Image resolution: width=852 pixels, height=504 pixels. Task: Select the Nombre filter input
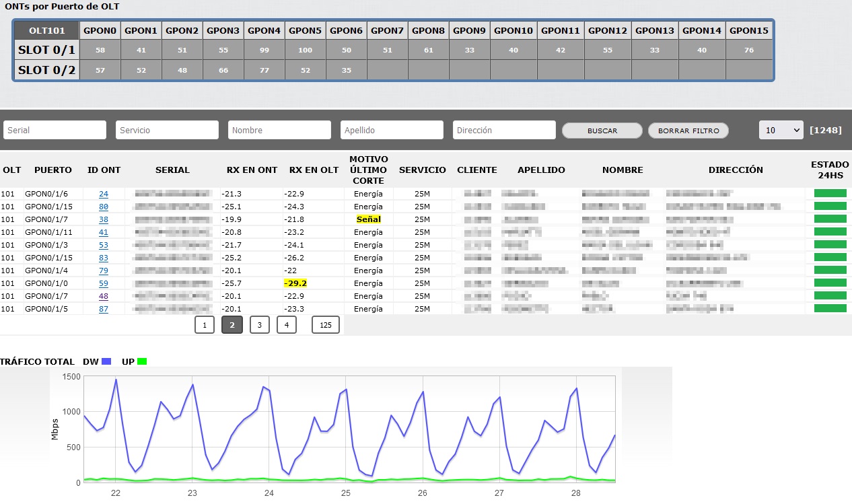279,130
